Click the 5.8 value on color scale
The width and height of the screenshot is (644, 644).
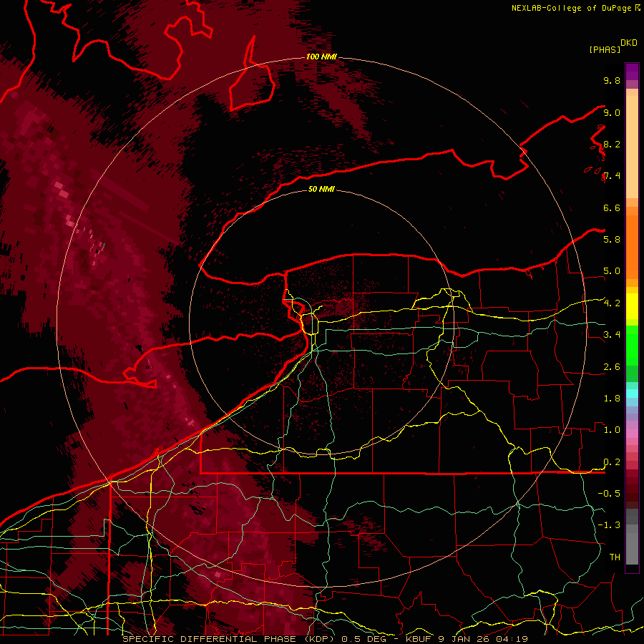pyautogui.click(x=612, y=240)
